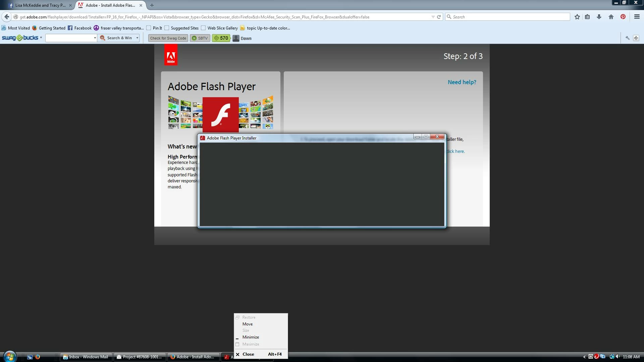
Task: Open Inbox - Windows Mail from taskbar
Action: click(86, 357)
